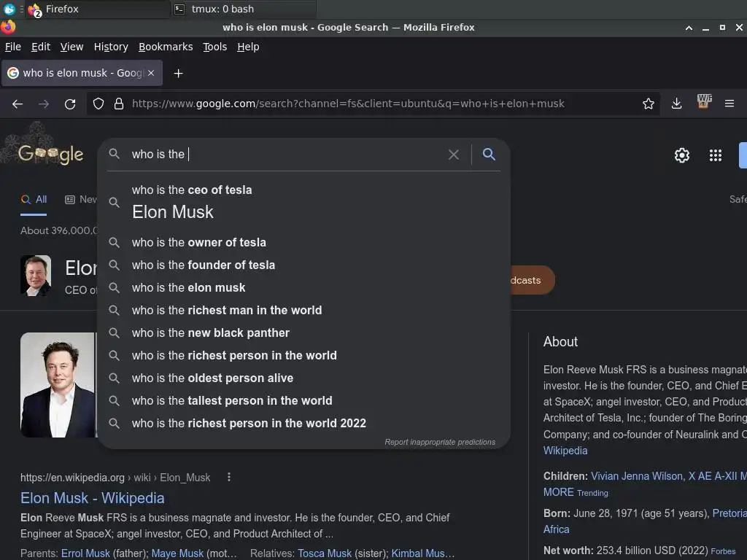
Task: Click the WF extension icon
Action: pos(704,101)
